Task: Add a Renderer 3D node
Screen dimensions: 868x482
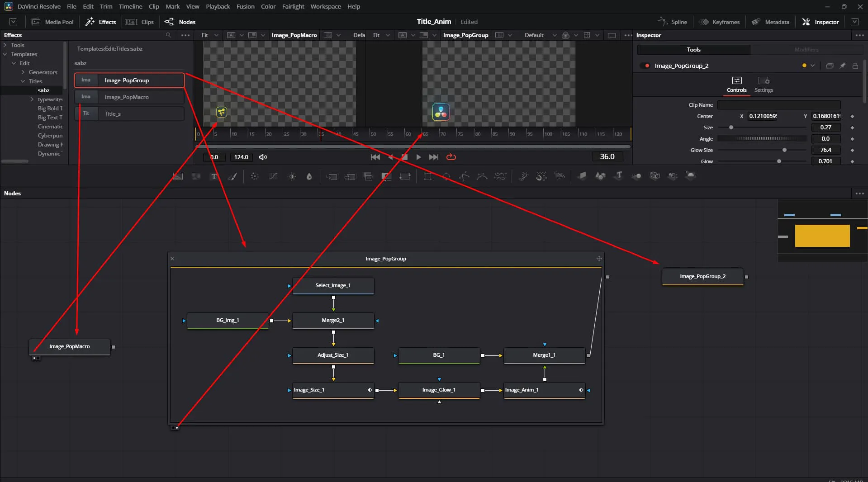Action: pos(691,176)
